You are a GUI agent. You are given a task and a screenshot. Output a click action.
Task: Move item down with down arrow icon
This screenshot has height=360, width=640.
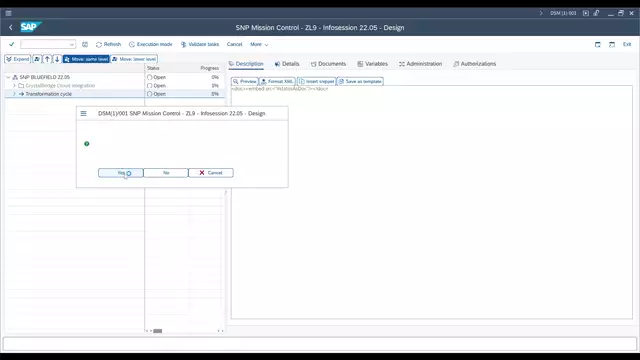[x=57, y=59]
